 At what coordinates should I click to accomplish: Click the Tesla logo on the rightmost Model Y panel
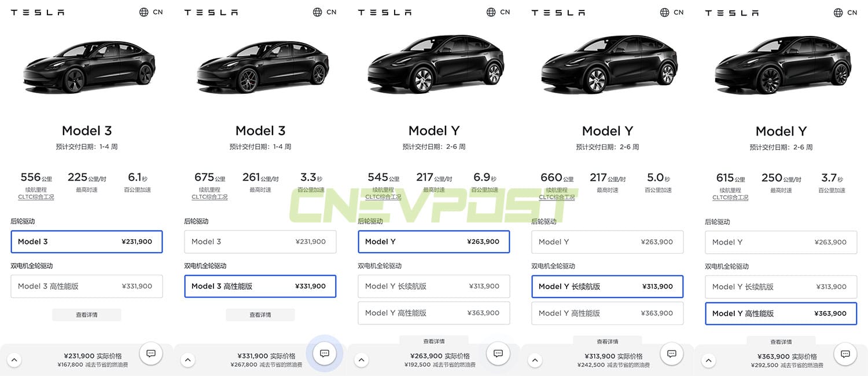point(731,12)
